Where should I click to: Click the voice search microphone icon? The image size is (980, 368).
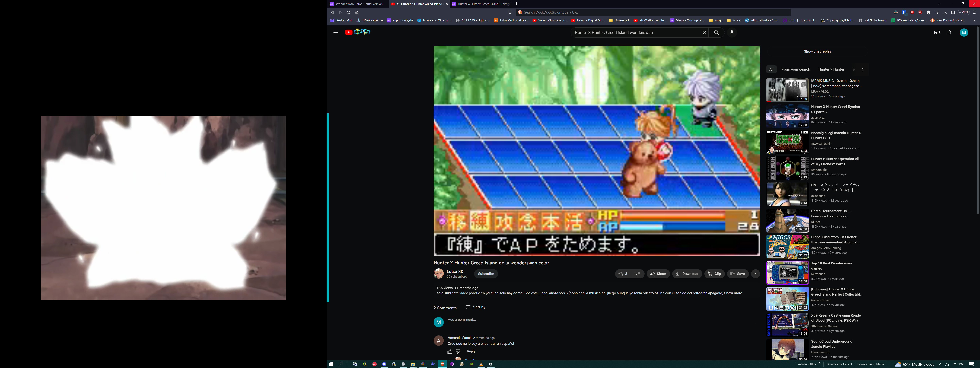click(x=732, y=32)
